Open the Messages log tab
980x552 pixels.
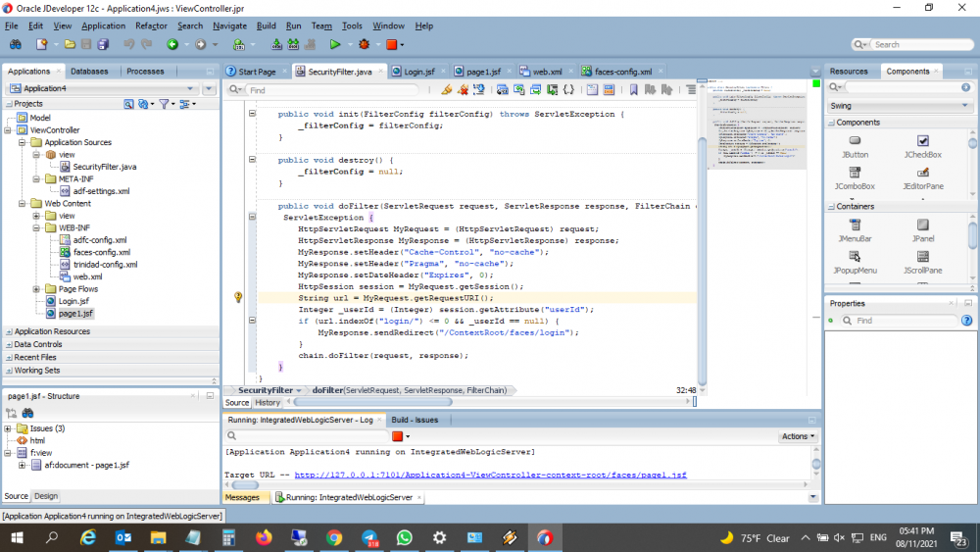(242, 498)
